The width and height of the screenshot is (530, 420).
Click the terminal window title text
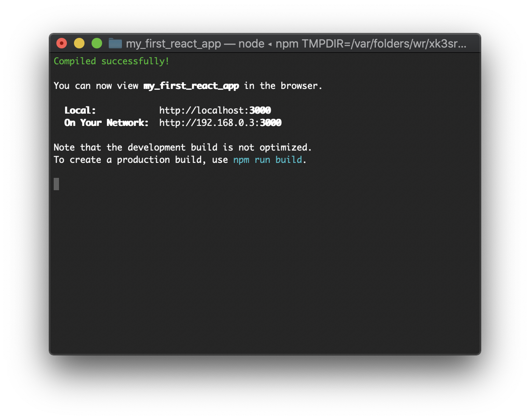point(296,44)
